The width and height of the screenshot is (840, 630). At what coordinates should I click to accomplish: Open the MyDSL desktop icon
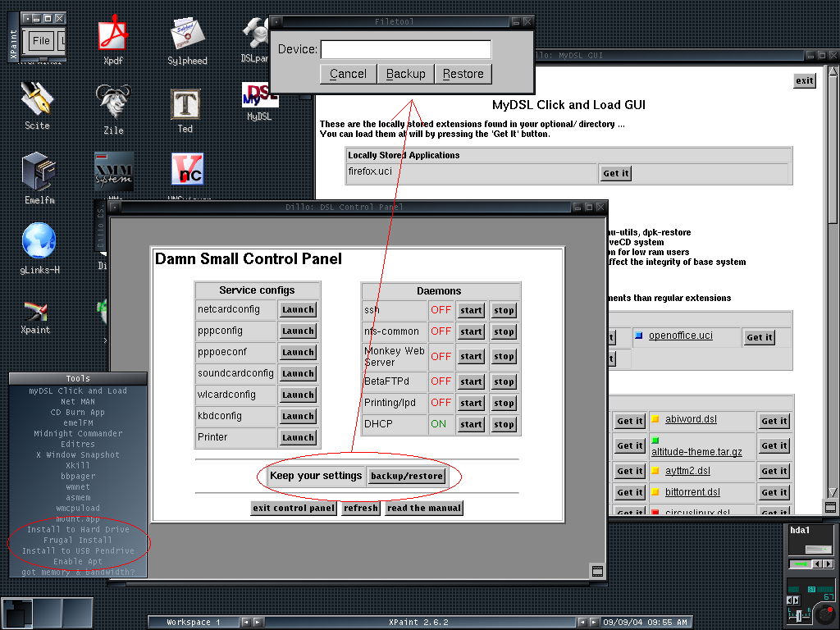coord(259,94)
